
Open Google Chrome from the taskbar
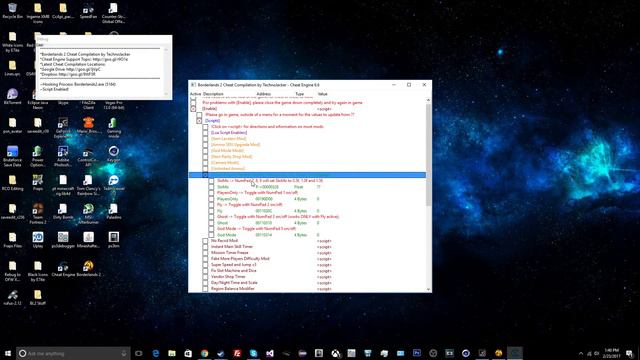click(x=204, y=353)
